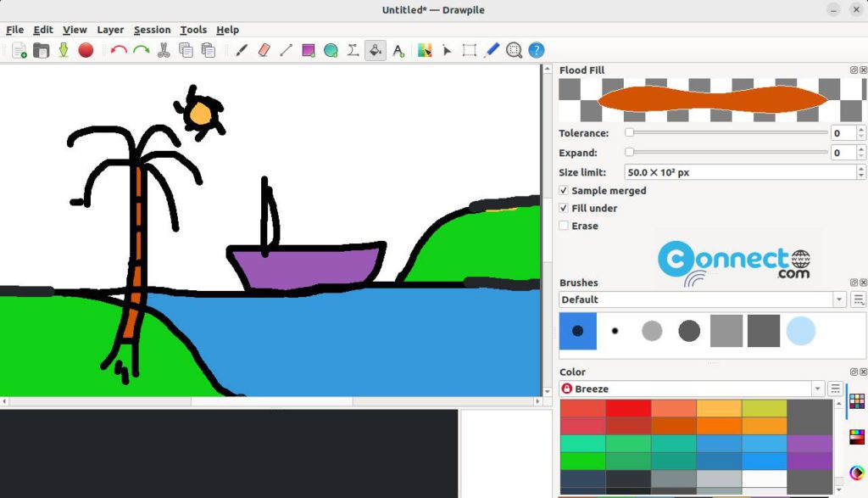Open the Default brushes dropdown

coord(839,299)
